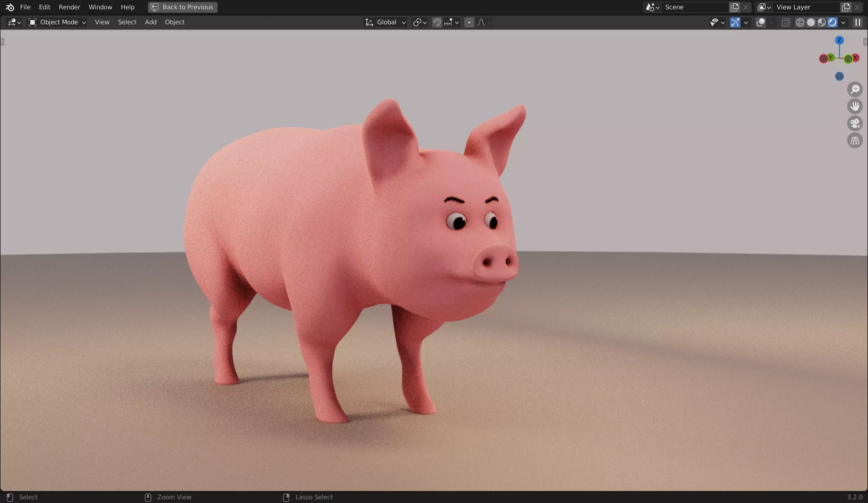
Task: Switch to solid viewport shading
Action: [811, 22]
